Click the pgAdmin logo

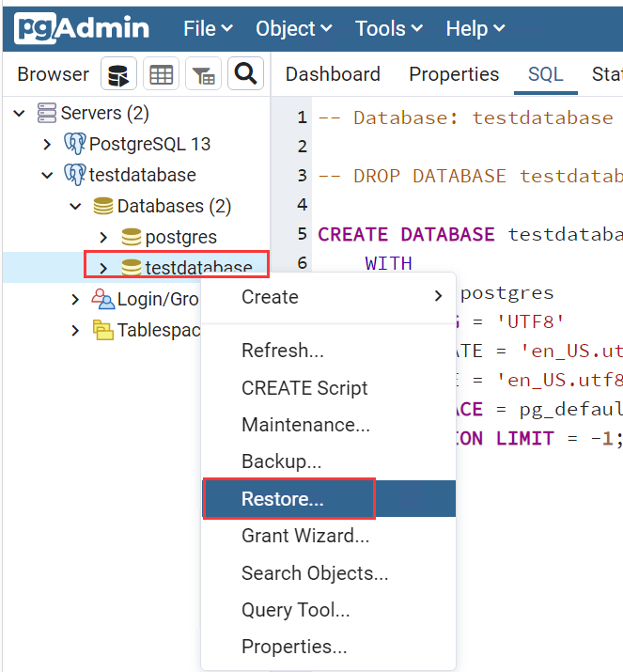[x=81, y=28]
